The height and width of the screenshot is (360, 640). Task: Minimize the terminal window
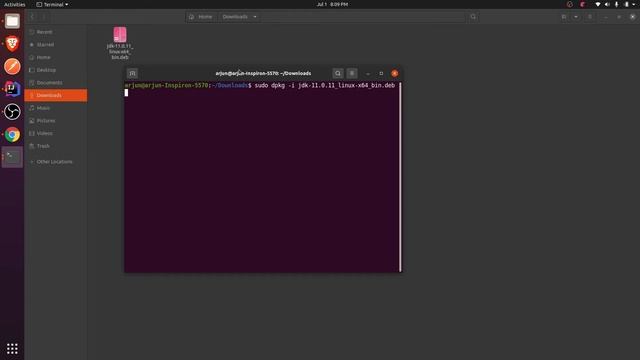click(368, 73)
